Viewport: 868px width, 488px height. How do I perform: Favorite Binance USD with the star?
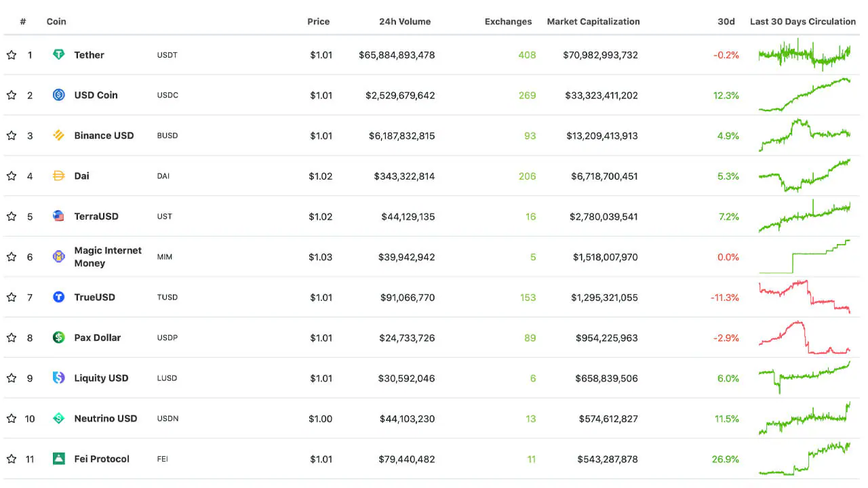tap(12, 136)
